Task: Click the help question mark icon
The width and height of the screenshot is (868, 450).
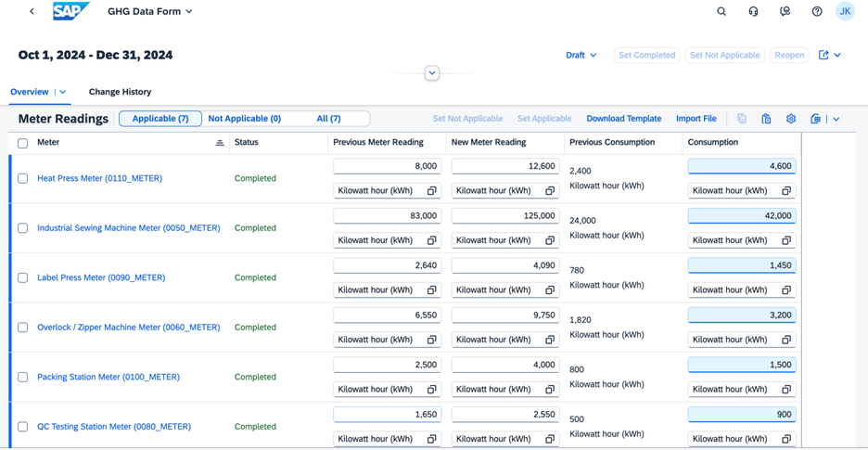Action: tap(816, 12)
